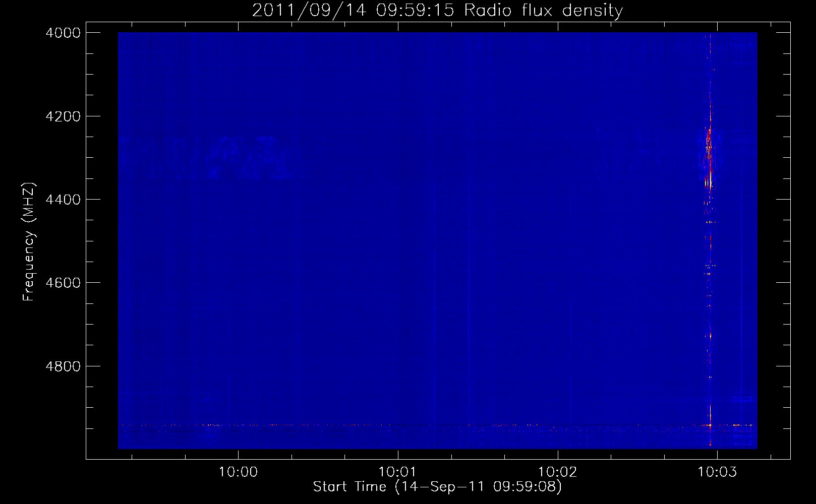Viewport: 816px width, 504px height.
Task: Click the 4600 frequency tick label
Action: [63, 283]
